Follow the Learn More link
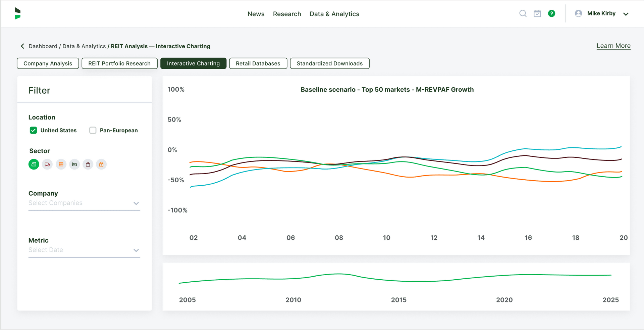The height and width of the screenshot is (330, 644). (x=613, y=46)
